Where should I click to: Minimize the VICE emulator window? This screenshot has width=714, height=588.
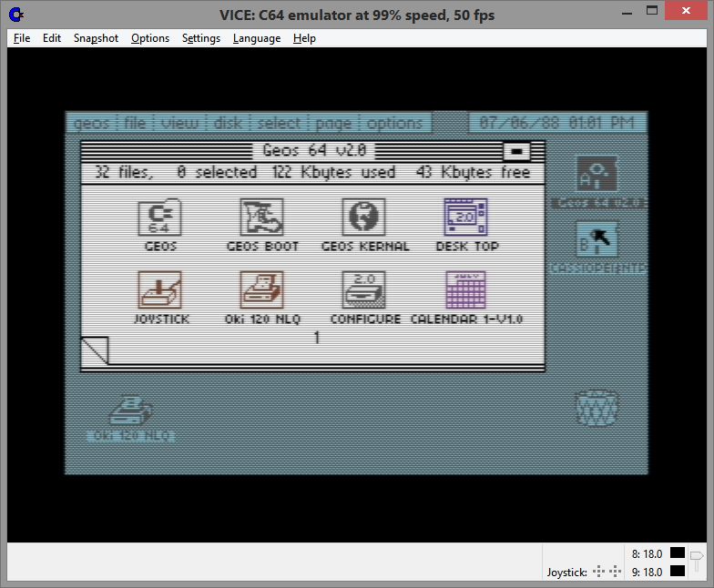(x=627, y=13)
